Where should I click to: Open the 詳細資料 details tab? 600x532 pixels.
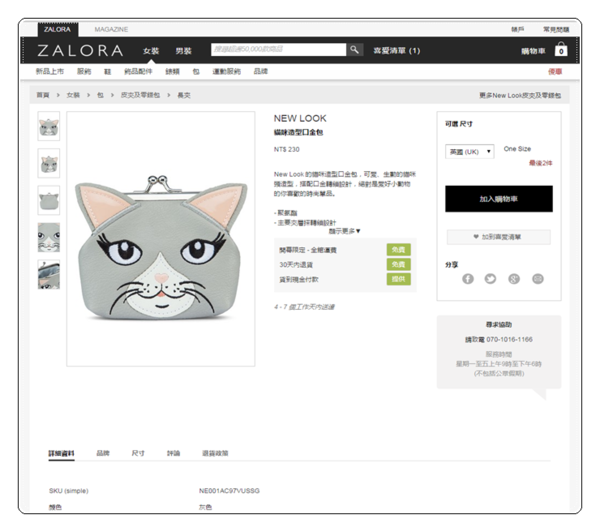pos(61,454)
